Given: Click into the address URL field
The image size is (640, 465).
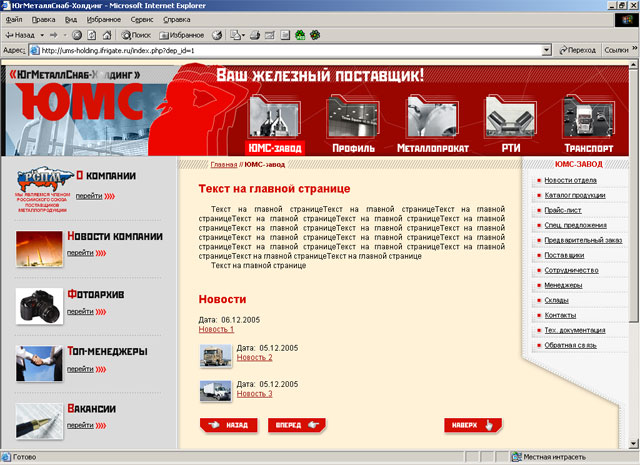Looking at the screenshot, I should tap(286, 50).
